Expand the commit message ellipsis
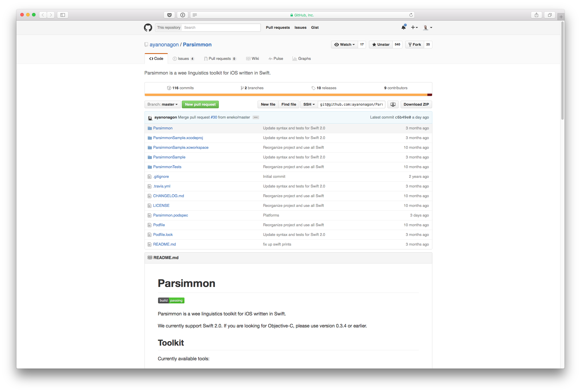This screenshot has width=581, height=392. coord(256,117)
